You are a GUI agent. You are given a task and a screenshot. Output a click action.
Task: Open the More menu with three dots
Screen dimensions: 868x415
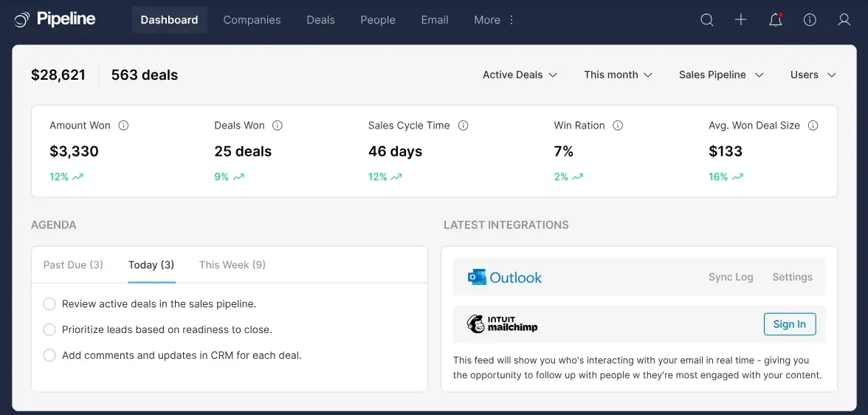[494, 20]
